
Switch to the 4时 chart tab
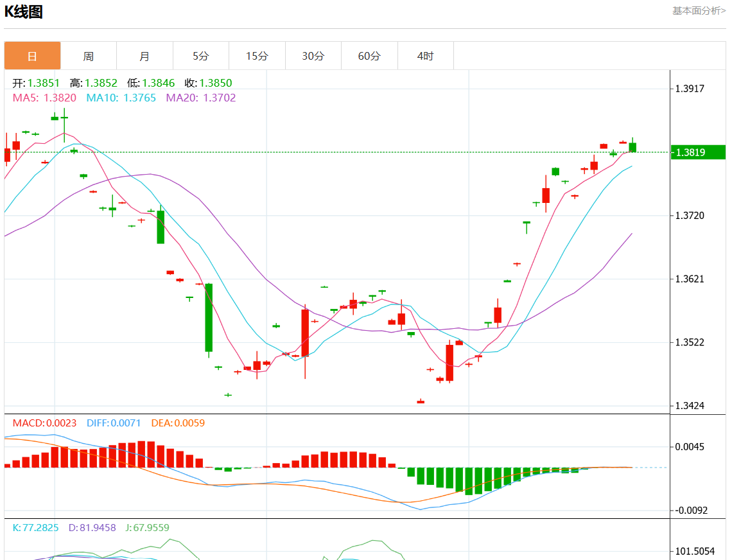tap(425, 56)
